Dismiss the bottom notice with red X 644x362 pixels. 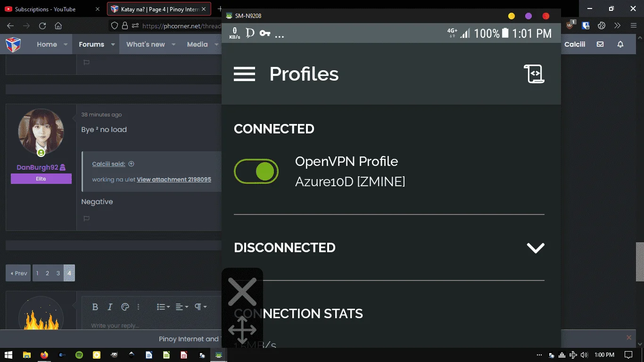tap(628, 337)
